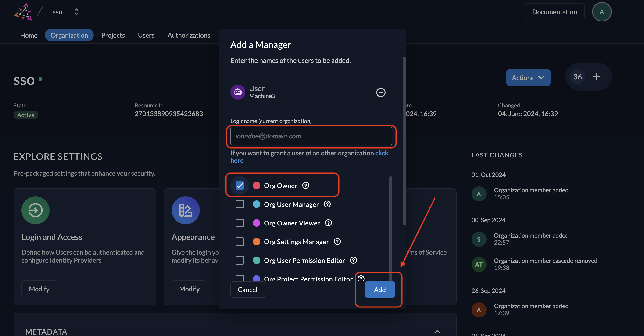
Task: Click the Org Owner help question icon
Action: pos(305,186)
